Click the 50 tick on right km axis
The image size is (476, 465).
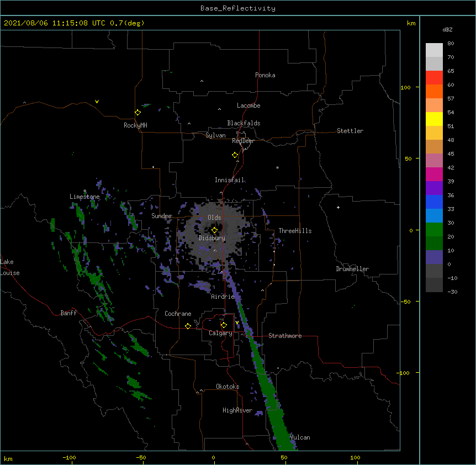[408, 158]
